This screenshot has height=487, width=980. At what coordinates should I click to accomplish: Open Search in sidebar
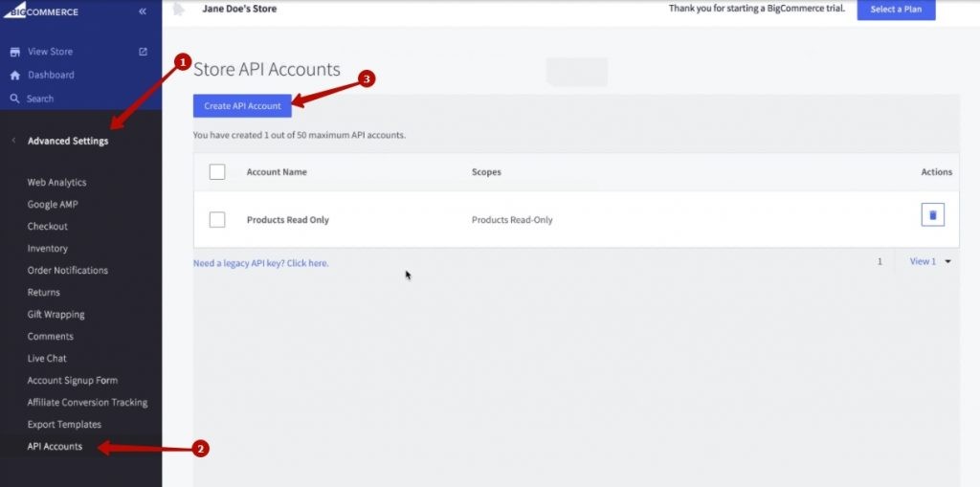[x=40, y=99]
